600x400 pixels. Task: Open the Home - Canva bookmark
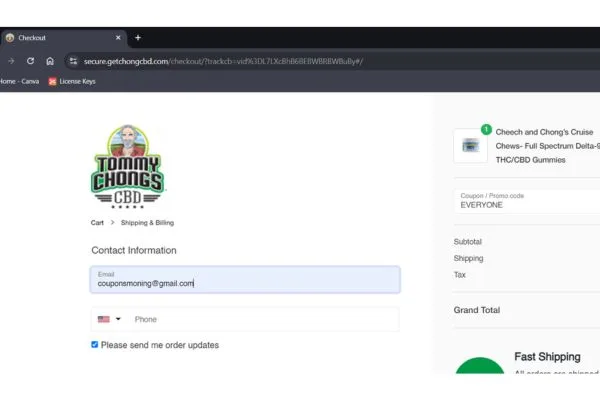tap(20, 81)
